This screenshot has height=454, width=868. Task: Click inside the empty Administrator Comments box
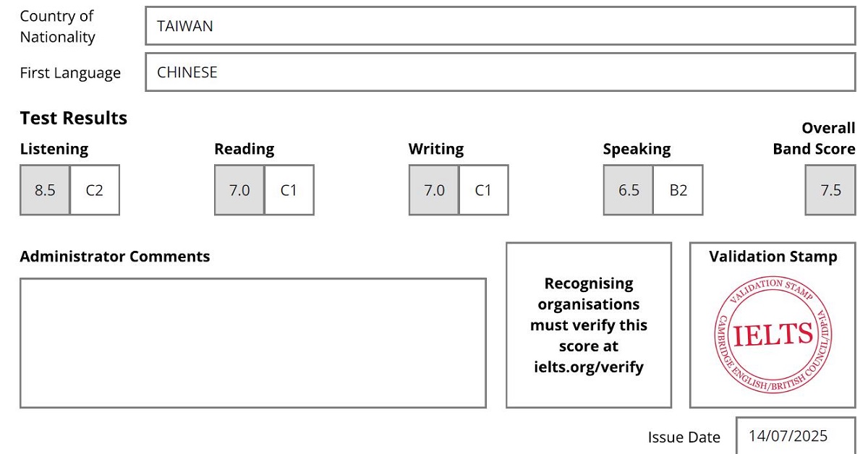(252, 343)
